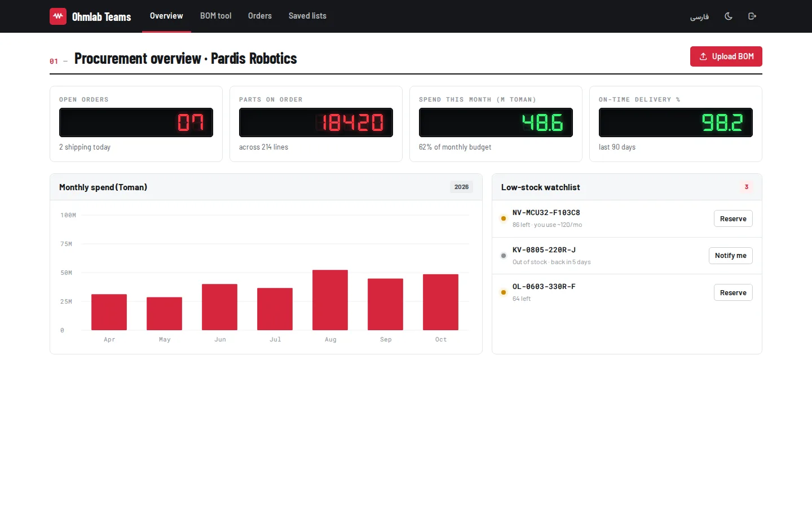Click the "2 shipping today" text
Image resolution: width=812 pixels, height=508 pixels.
(85, 147)
